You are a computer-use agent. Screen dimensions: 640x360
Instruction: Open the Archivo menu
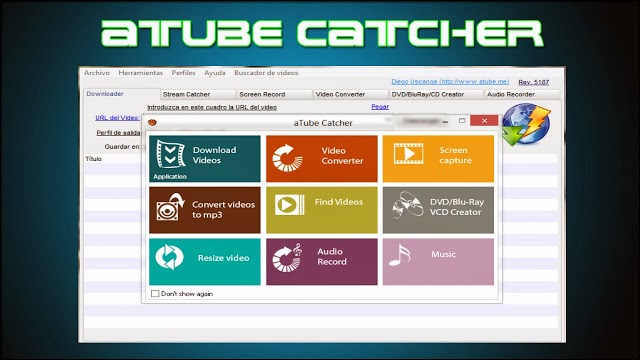coord(97,73)
